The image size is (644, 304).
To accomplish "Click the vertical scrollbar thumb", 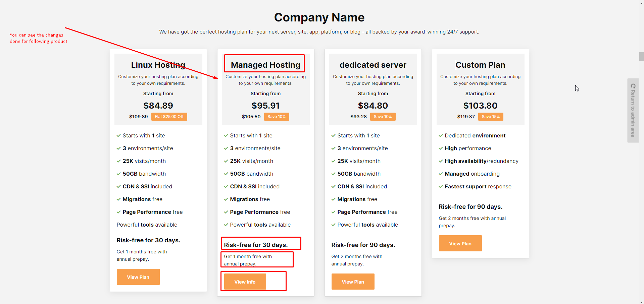I will tap(641, 56).
